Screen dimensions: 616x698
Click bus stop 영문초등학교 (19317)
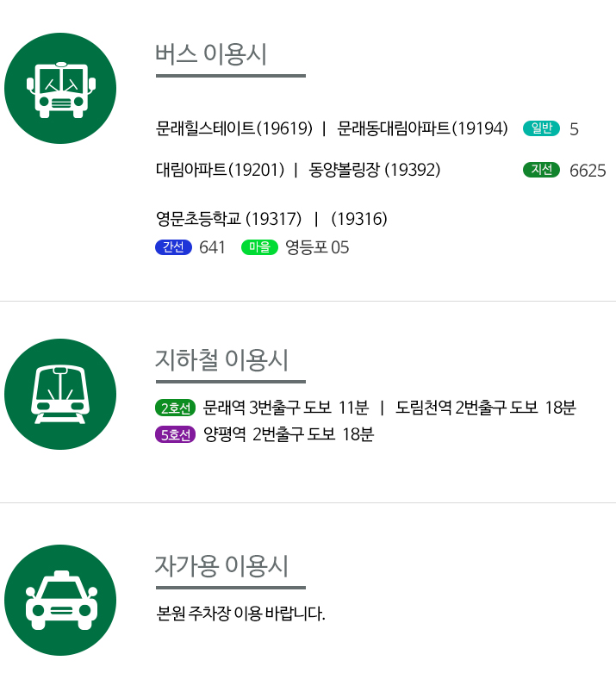[229, 219]
